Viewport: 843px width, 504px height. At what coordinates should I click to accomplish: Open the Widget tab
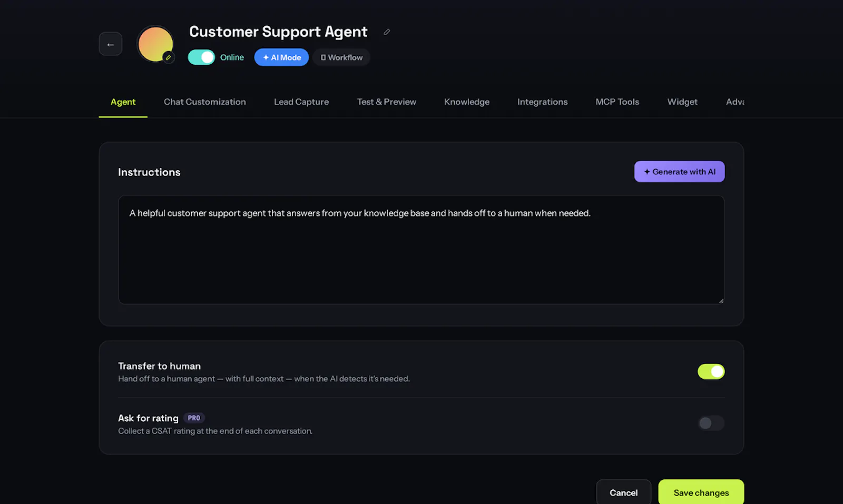[x=682, y=102]
